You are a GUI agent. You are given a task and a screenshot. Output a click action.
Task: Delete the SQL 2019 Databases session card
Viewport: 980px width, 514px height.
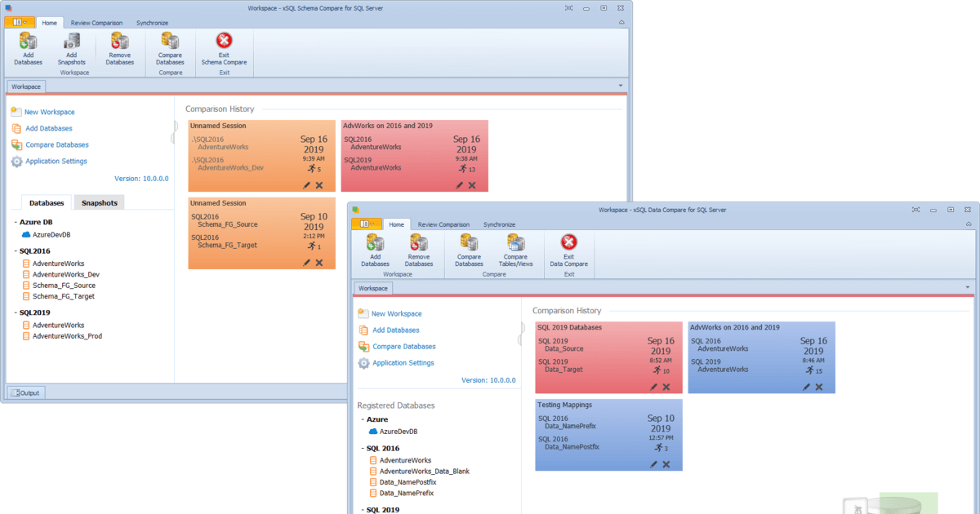point(666,387)
